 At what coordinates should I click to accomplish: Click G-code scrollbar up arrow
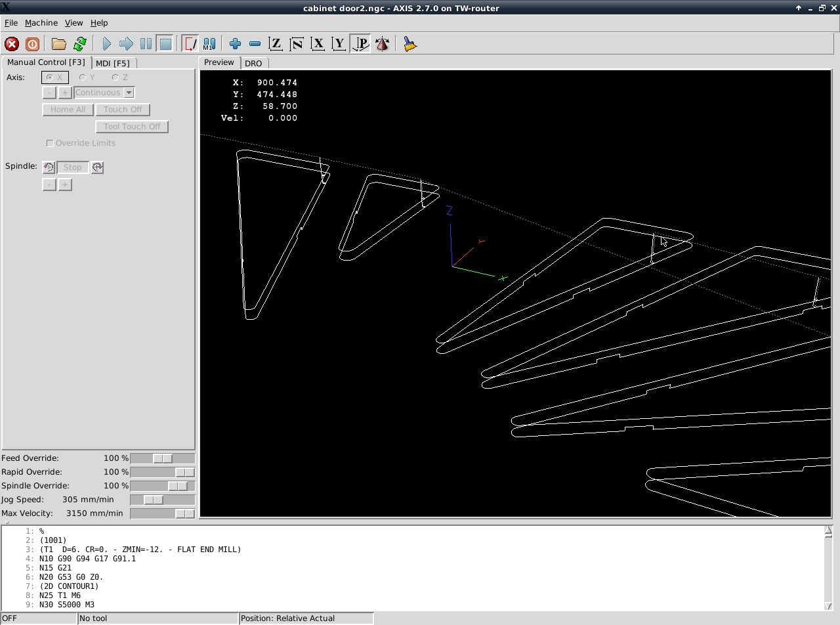point(829,530)
